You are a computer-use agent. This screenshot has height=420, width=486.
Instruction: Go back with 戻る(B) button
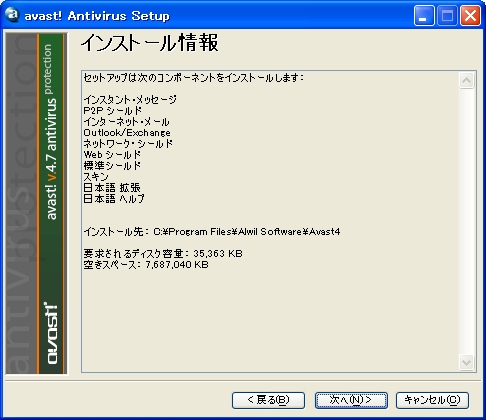(268, 400)
